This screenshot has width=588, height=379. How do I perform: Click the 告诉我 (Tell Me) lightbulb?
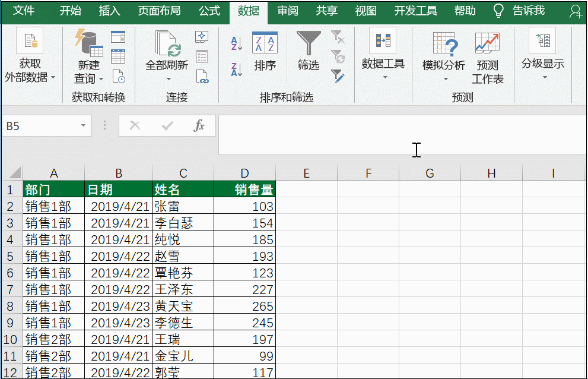pos(497,11)
